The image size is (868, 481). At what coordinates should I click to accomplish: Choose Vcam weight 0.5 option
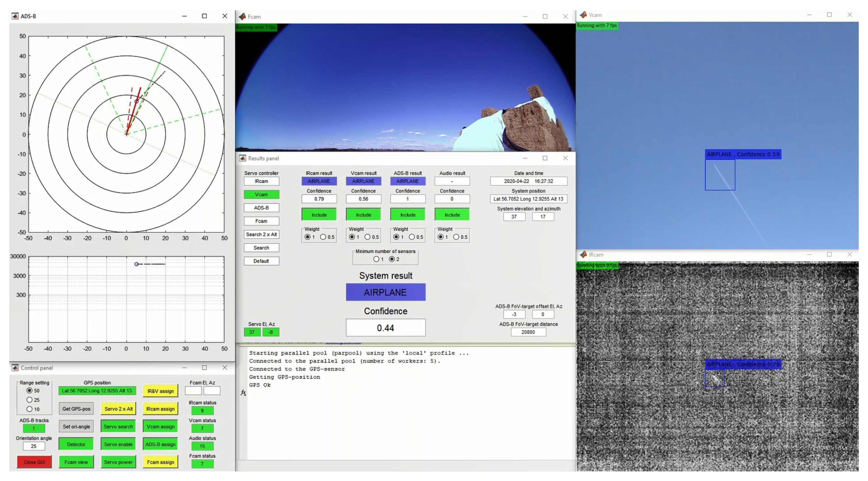pos(368,237)
